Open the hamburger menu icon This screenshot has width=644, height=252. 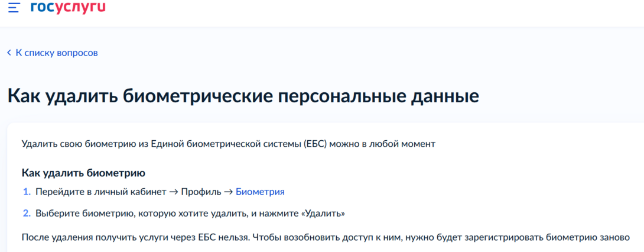[x=14, y=9]
